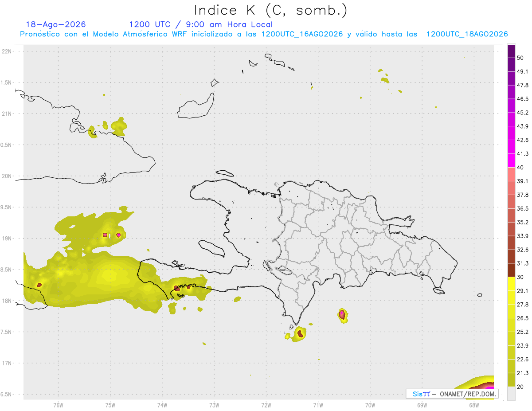The image size is (532, 411).
Task: Click the "70W" longitude label
Action: 370,405
